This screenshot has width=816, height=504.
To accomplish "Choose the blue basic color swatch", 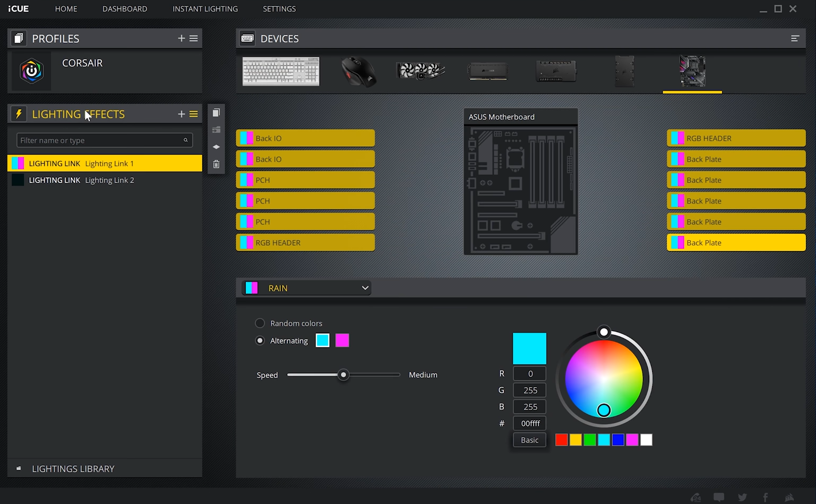I will pyautogui.click(x=618, y=440).
